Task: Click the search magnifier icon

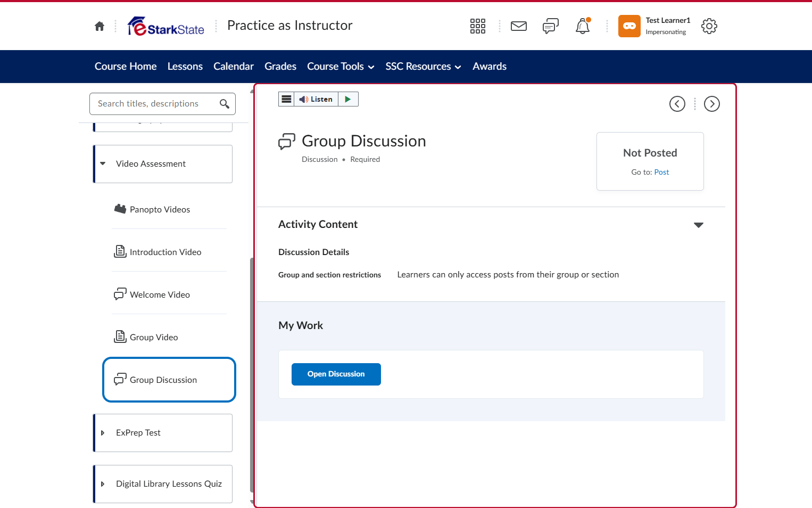Action: click(x=225, y=104)
